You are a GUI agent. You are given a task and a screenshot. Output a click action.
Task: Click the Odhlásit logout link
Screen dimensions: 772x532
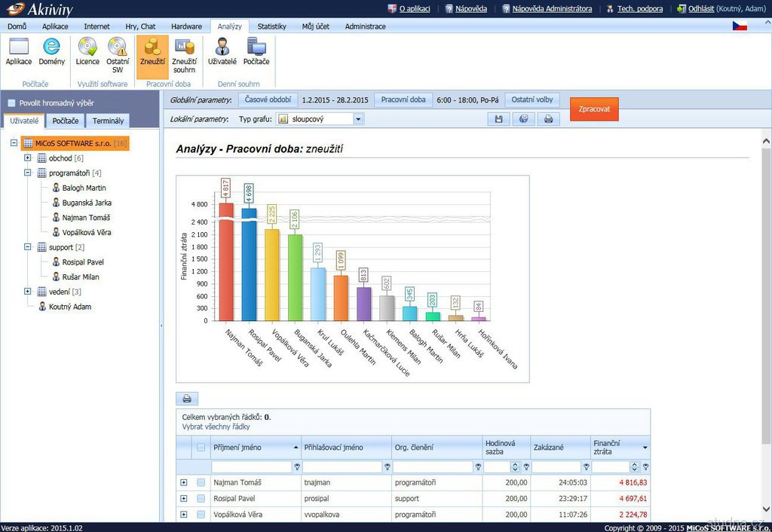[701, 8]
